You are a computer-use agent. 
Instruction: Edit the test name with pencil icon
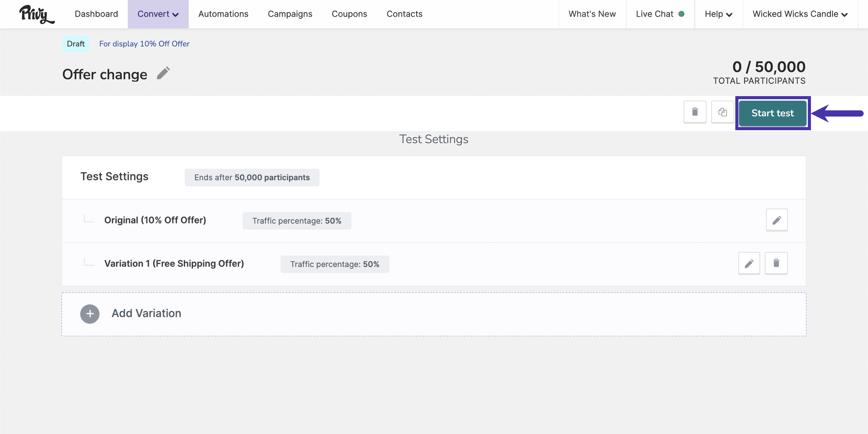click(x=163, y=73)
